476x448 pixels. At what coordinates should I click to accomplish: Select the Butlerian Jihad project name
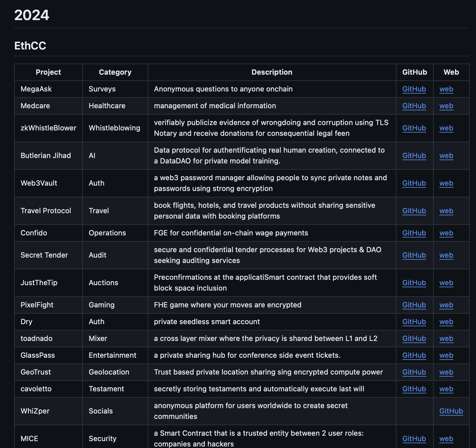coord(46,156)
